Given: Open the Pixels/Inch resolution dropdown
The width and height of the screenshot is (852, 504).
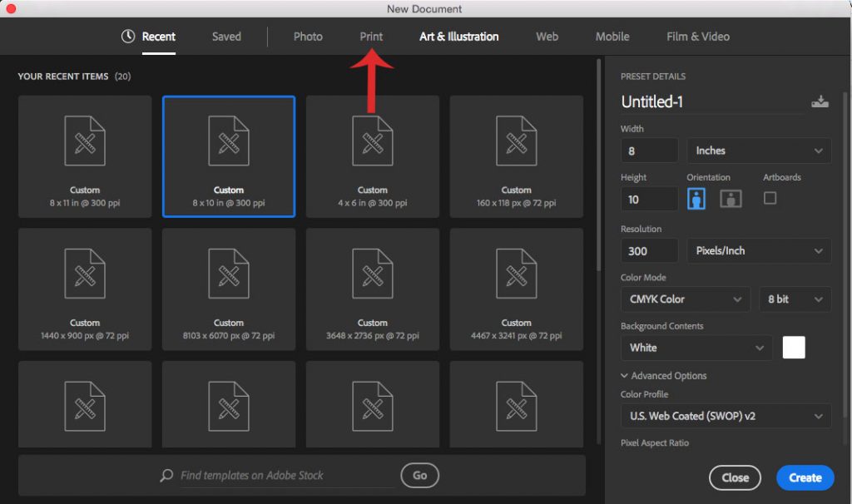Looking at the screenshot, I should click(x=758, y=250).
